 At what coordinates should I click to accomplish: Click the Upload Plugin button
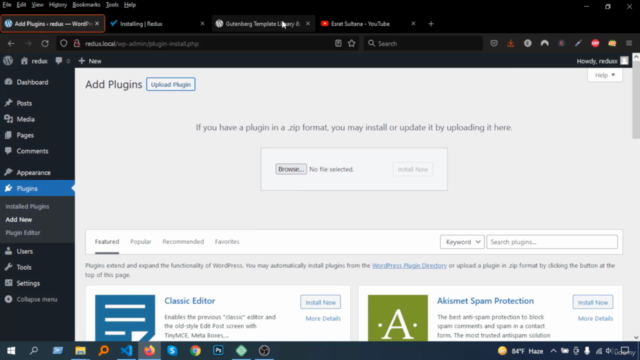click(171, 84)
